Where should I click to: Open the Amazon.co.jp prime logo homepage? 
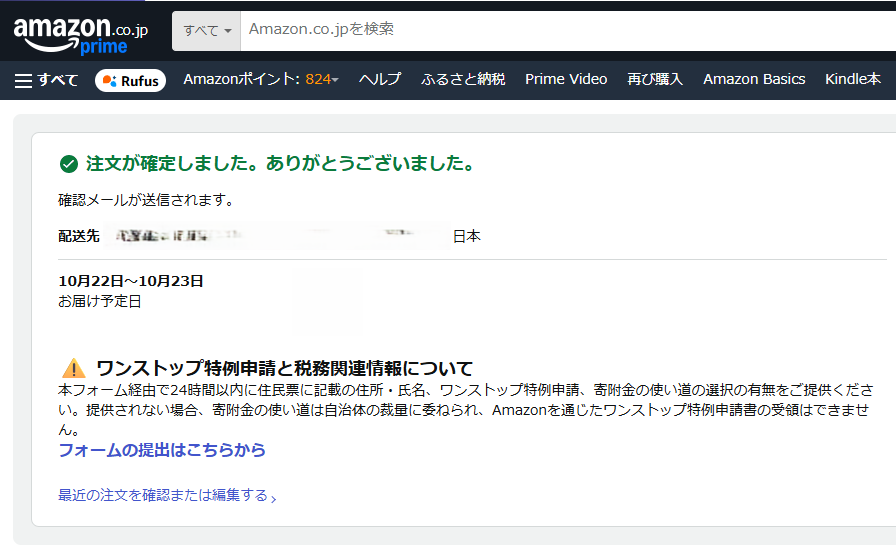click(81, 35)
